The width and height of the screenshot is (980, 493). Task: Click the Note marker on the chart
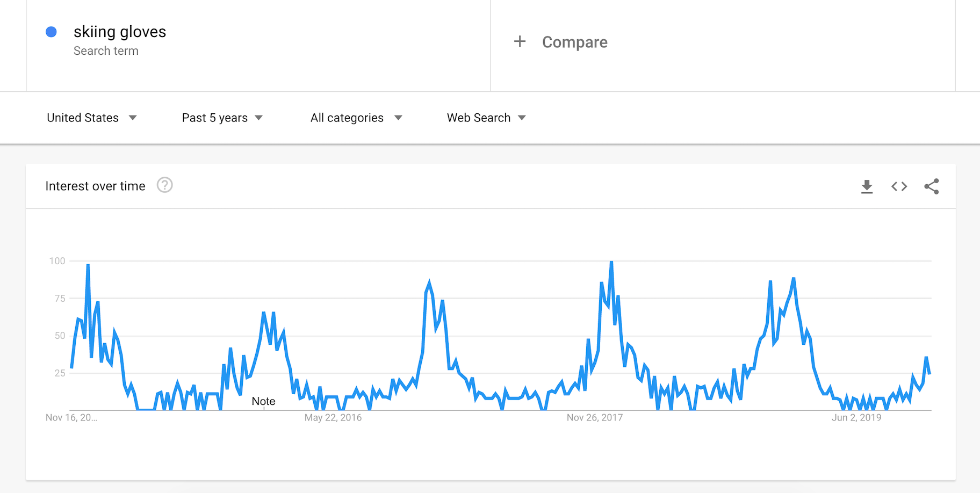263,402
